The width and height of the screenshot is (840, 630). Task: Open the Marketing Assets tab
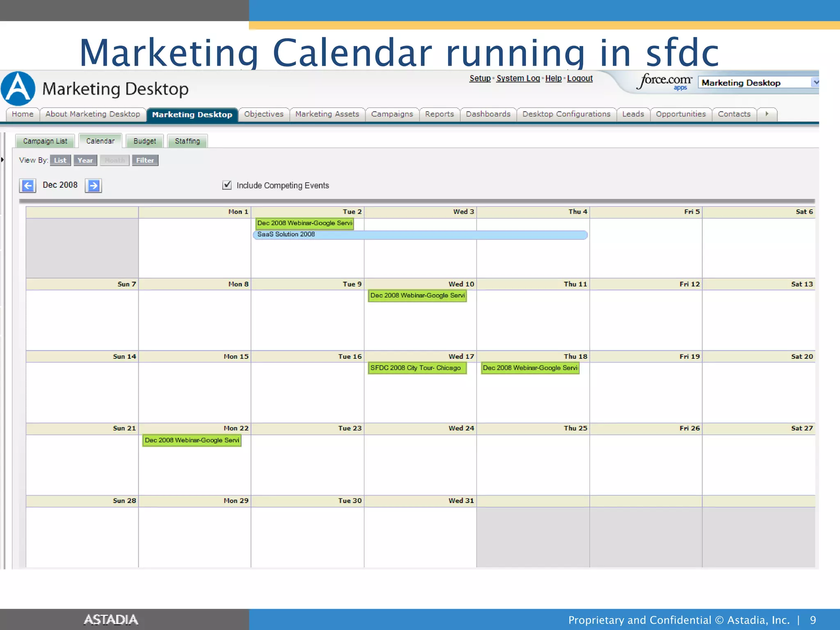click(327, 114)
